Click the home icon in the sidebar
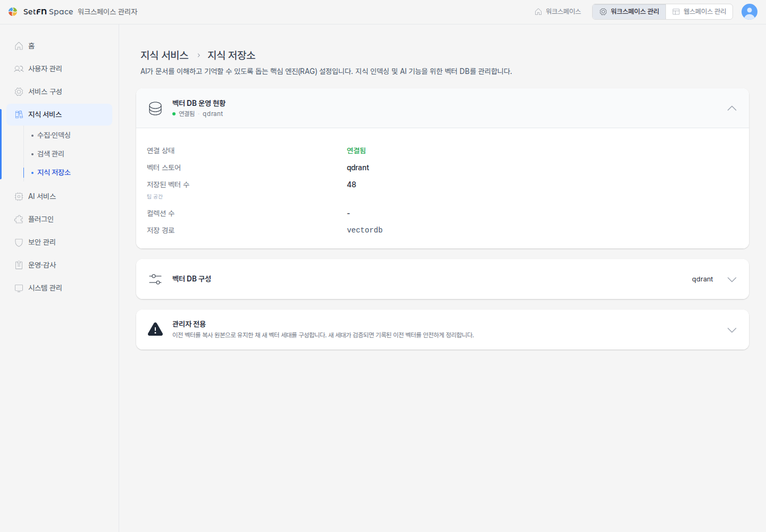The width and height of the screenshot is (766, 532). click(x=19, y=46)
